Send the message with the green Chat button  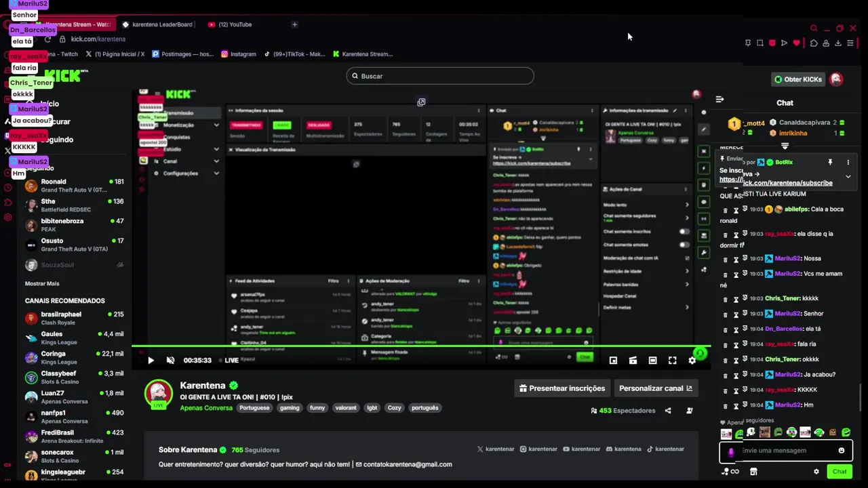840,472
